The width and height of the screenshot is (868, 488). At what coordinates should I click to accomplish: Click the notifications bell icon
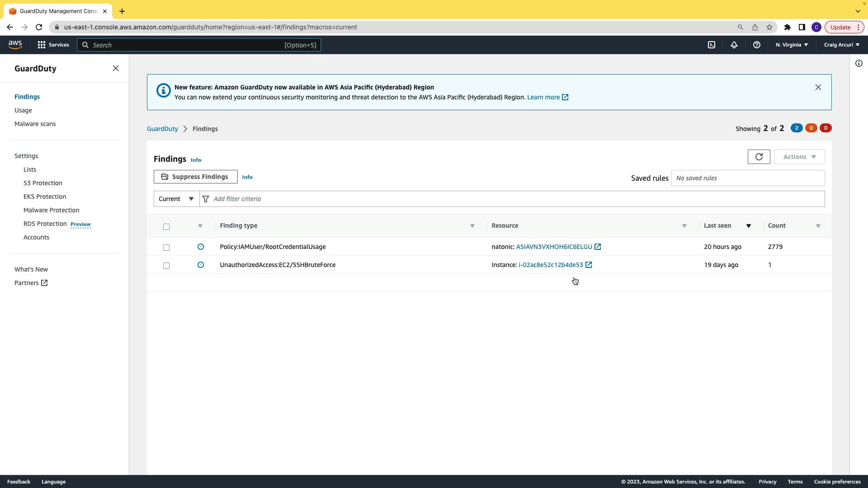(x=734, y=45)
